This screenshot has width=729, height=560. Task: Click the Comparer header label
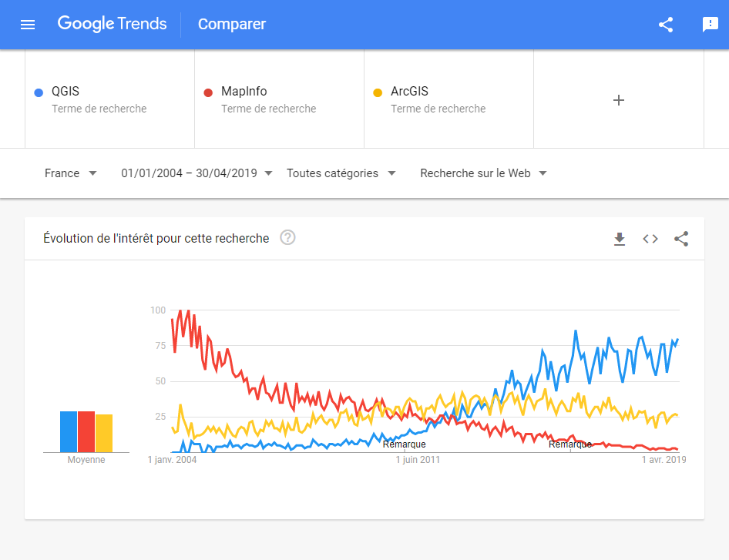pos(232,25)
